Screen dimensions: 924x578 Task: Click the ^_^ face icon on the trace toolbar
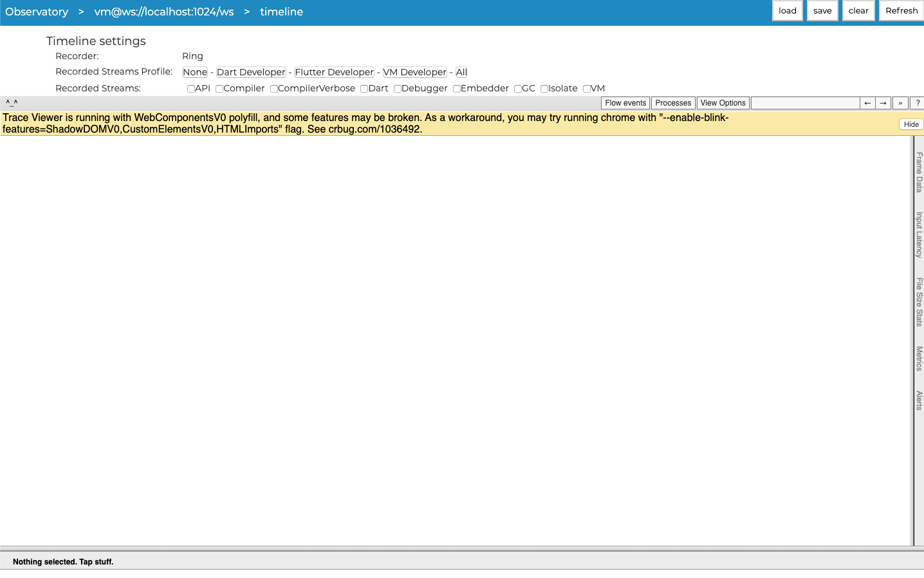point(11,102)
